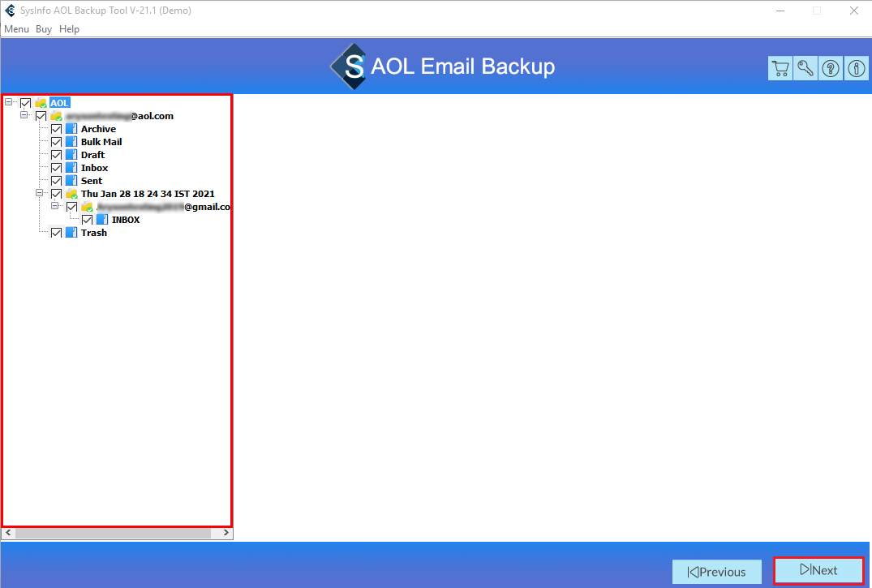872x588 pixels.
Task: Click the Draft folder icon
Action: point(71,155)
